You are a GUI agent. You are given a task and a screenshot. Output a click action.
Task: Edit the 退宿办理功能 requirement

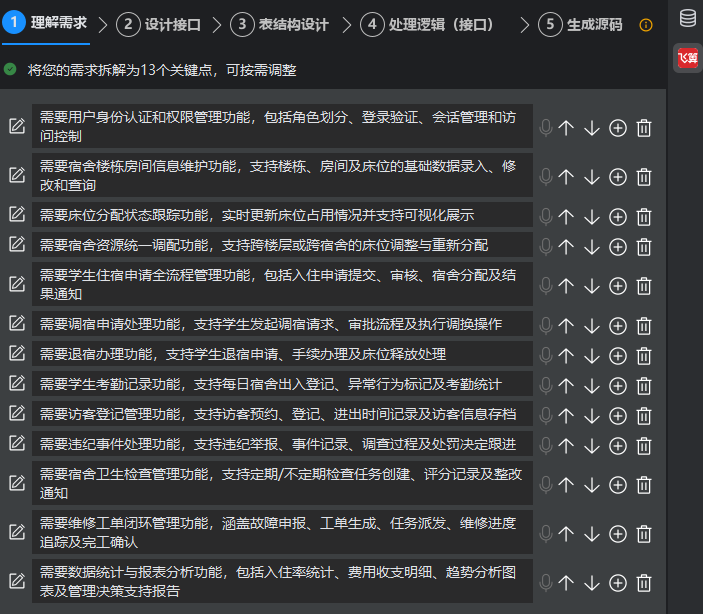(x=17, y=353)
